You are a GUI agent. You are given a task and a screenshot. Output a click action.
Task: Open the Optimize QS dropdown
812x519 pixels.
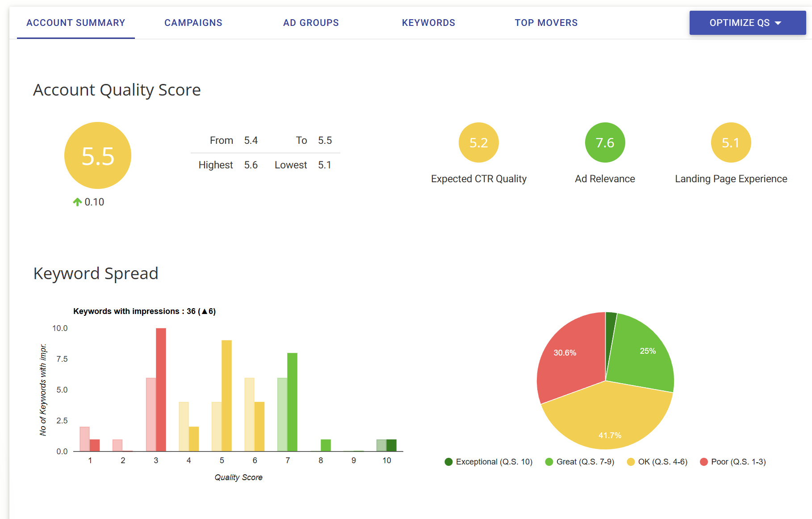coord(747,22)
